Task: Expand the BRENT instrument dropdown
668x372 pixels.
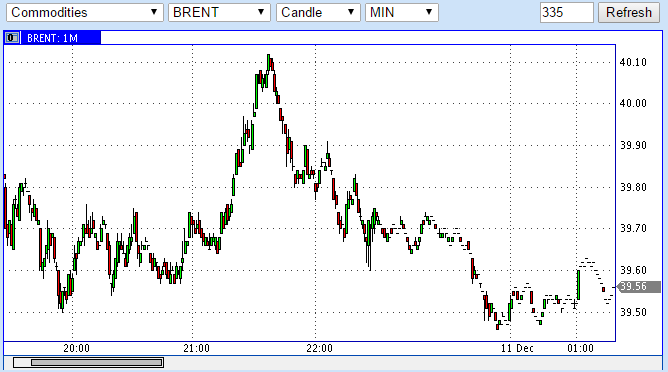Action: tap(219, 12)
